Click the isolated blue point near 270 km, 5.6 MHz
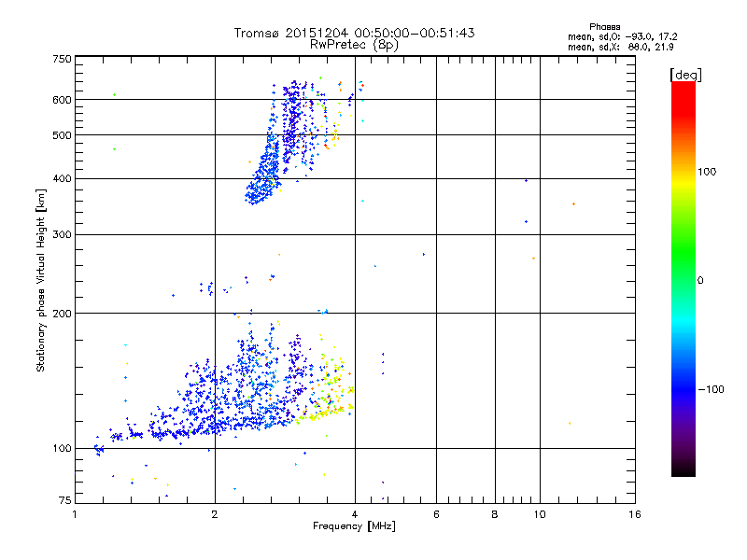The width and height of the screenshot is (747, 560). click(424, 254)
